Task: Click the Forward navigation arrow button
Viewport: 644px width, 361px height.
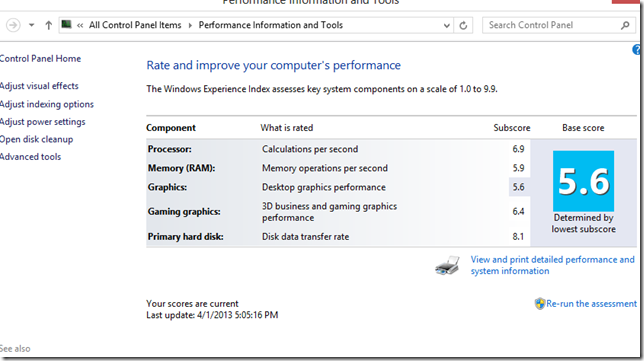Action: click(x=13, y=25)
